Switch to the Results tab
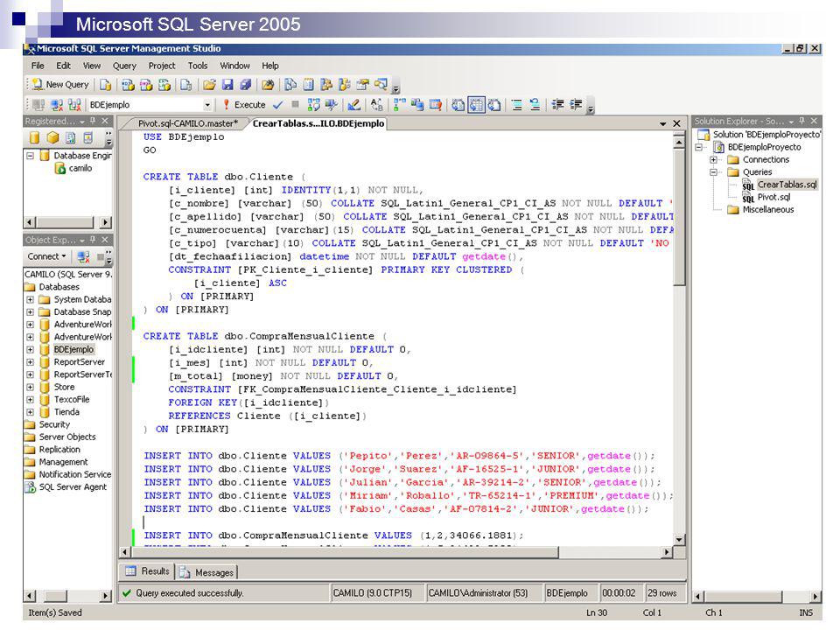The image size is (840, 630). pos(147,571)
